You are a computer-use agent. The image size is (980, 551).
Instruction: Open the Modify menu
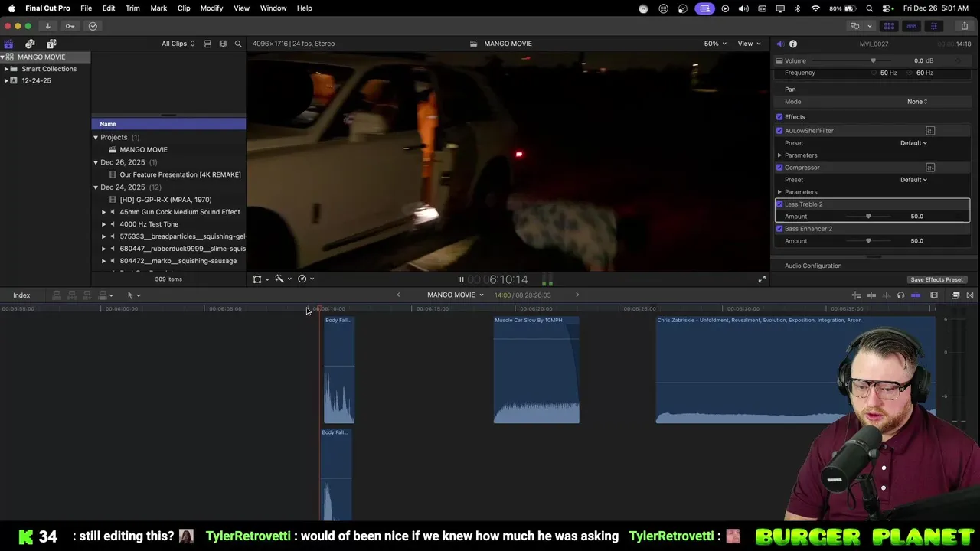click(x=211, y=8)
